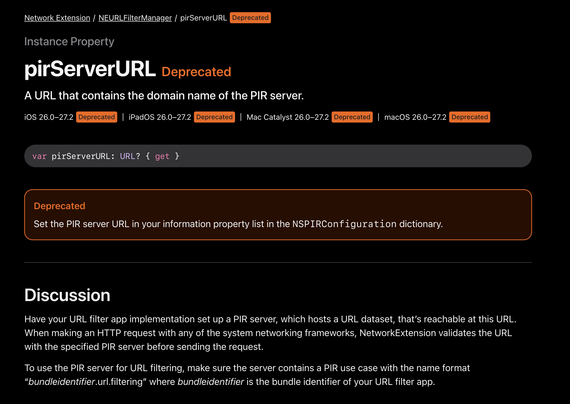The image size is (570, 404).
Task: Click the Deprecated badge next to iOS
Action: [97, 117]
